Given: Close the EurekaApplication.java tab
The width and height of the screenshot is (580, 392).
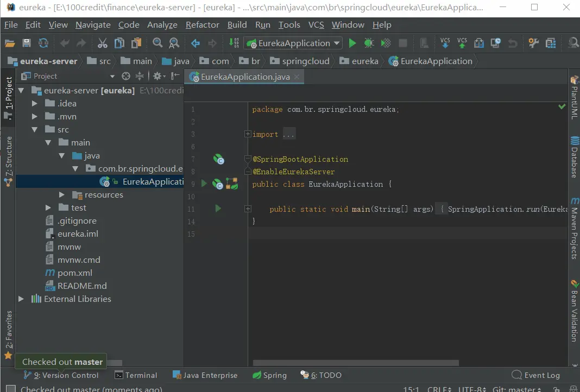Looking at the screenshot, I should click(297, 77).
